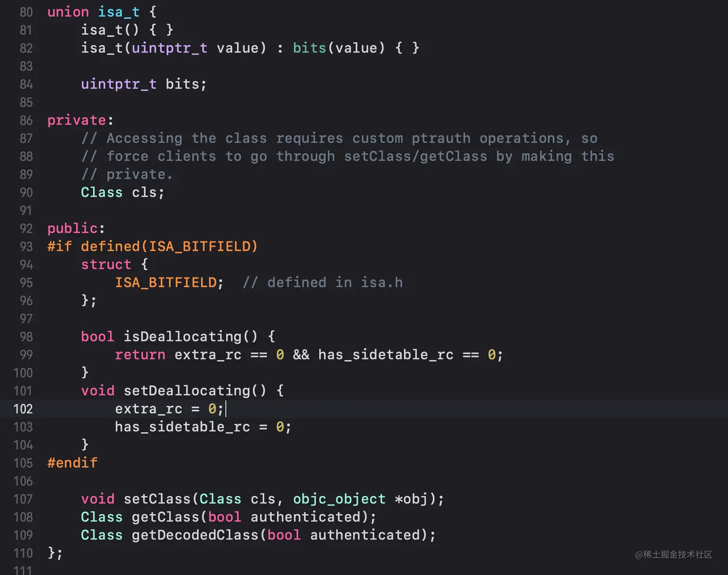
Task: Click 'uintptr_t' parameter type on line 82
Action: [x=169, y=48]
